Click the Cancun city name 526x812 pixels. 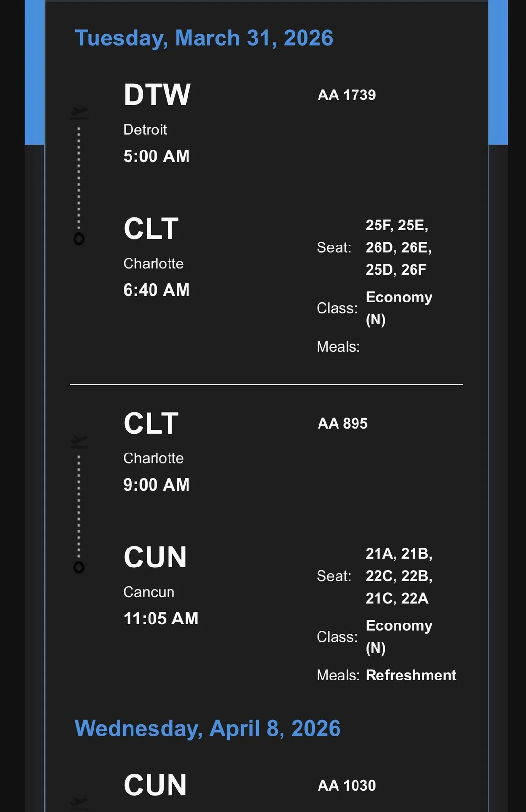click(149, 592)
